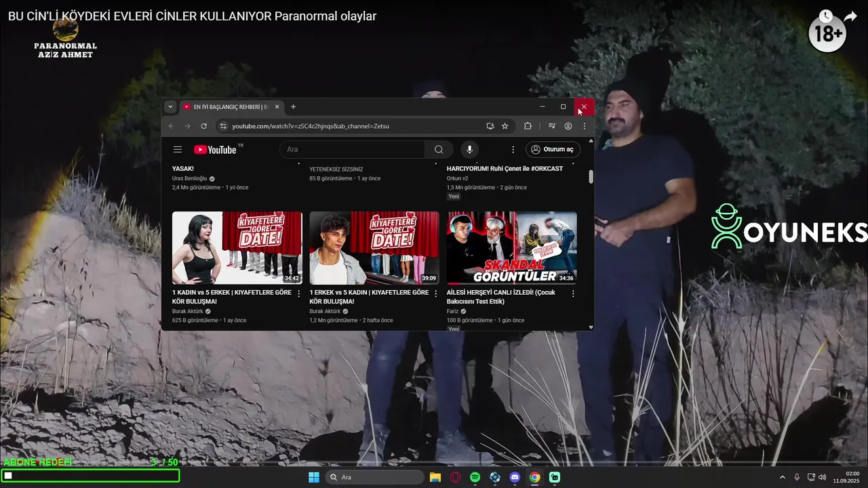Open the Uras Benlioğlu channel link
The height and width of the screenshot is (488, 868).
pos(190,178)
